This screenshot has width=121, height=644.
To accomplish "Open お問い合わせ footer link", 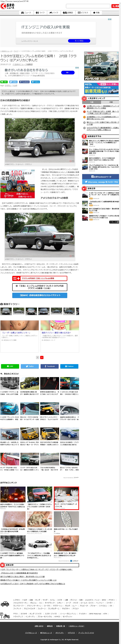I will 39,626.
